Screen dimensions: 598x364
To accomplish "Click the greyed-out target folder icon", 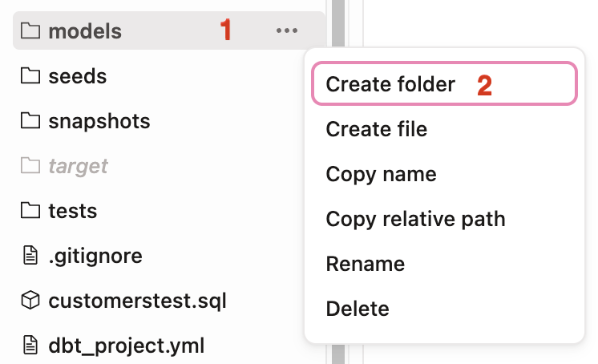I will 30,166.
